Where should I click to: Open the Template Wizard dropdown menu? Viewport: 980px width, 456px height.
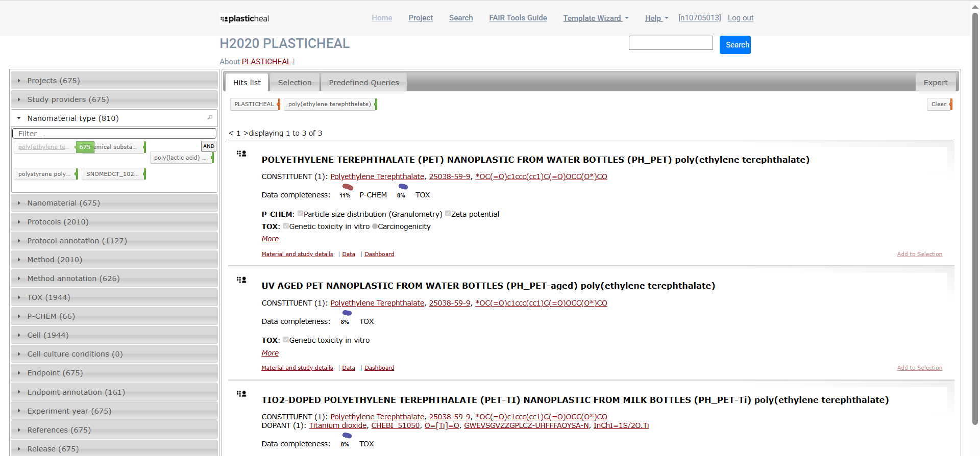click(595, 18)
